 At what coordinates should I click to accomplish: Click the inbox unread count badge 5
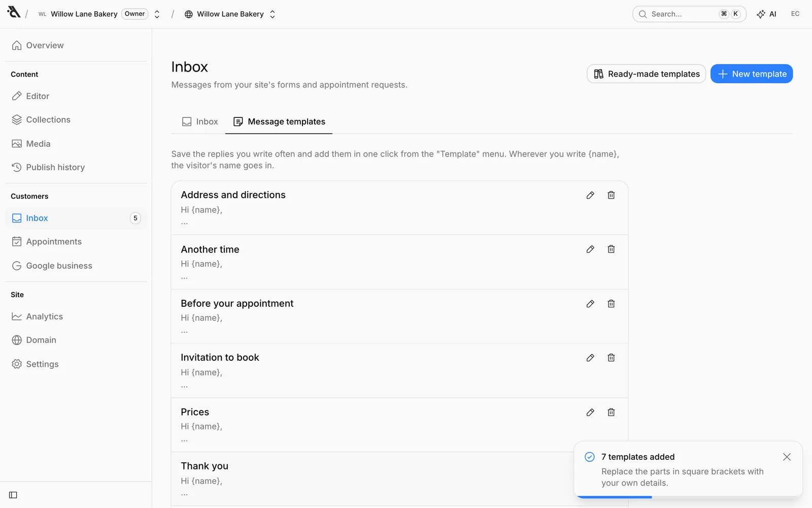(135, 218)
